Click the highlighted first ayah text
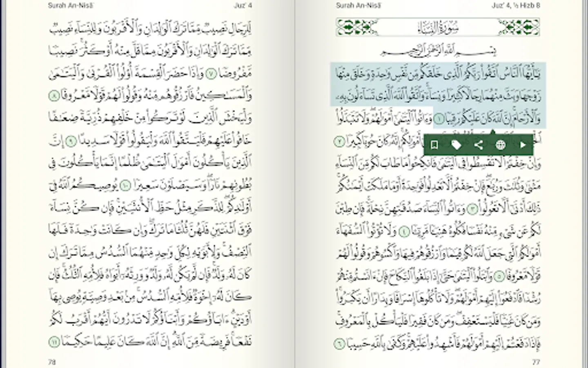This screenshot has height=368, width=588. point(438,95)
